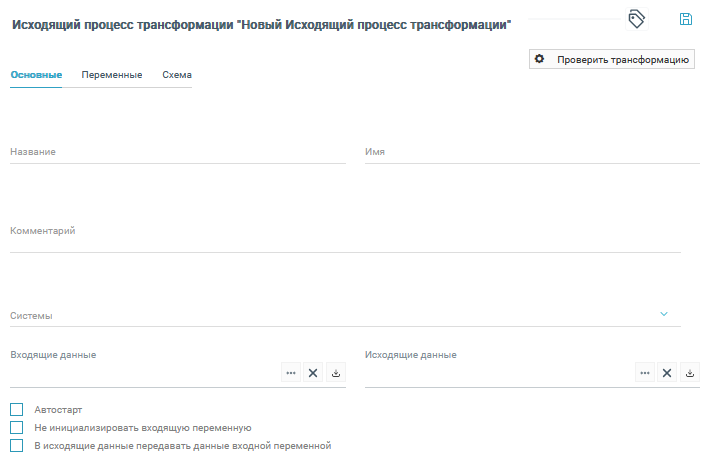Open the Системы selection field
The height and width of the screenshot is (463, 710).
pyautogui.click(x=330, y=315)
